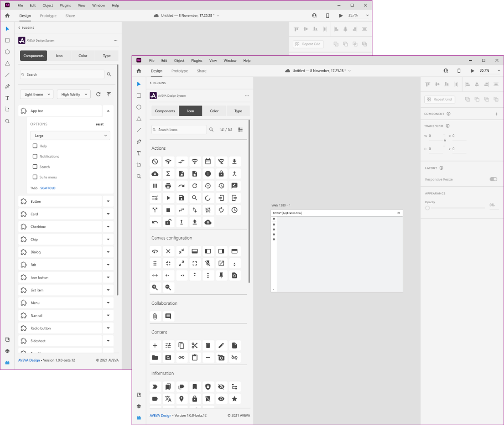Adjust the Opacity slider handle

tap(427, 208)
